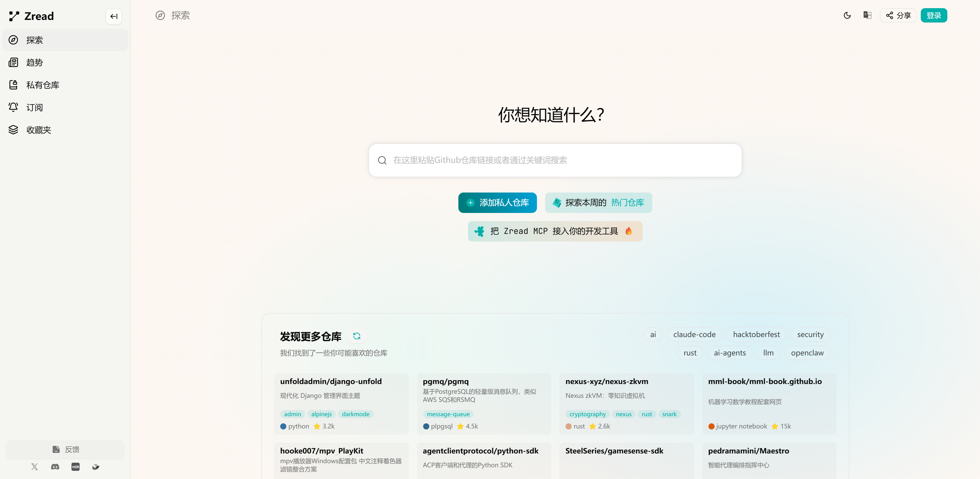Open 收藏夹 in the sidebar
Viewport: 980px width, 479px height.
[39, 130]
